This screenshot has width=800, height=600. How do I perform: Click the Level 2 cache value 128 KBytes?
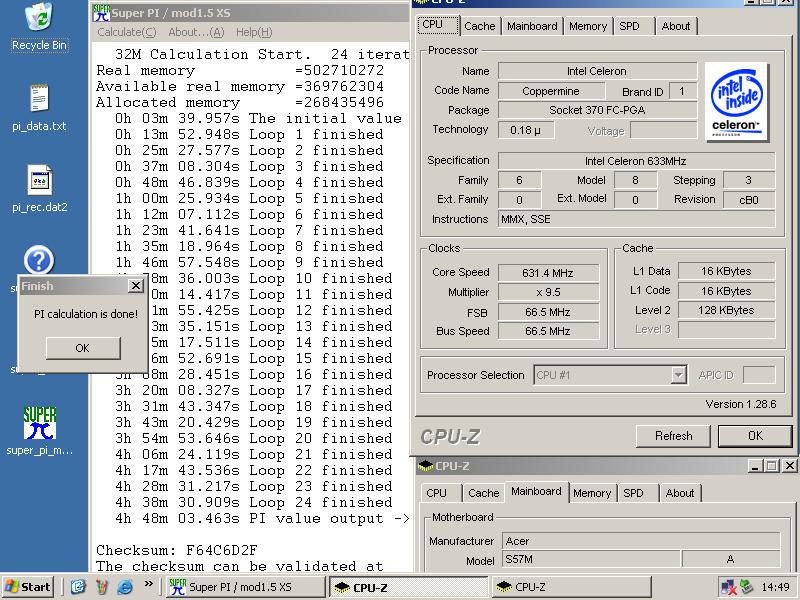pos(726,310)
